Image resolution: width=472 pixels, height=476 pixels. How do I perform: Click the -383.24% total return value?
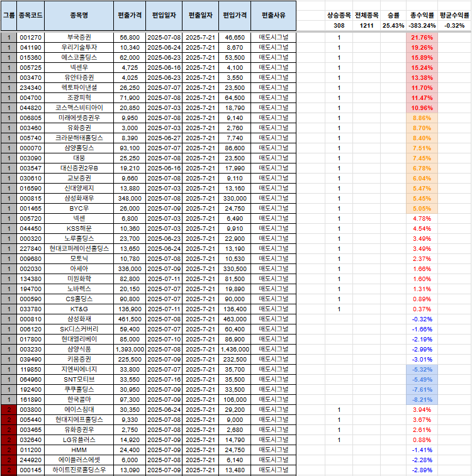(x=422, y=26)
